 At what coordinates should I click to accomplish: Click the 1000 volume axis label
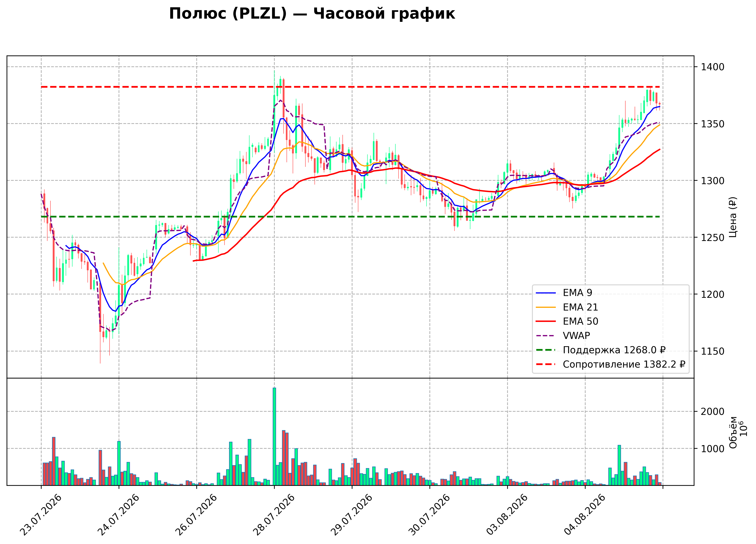[x=712, y=449]
